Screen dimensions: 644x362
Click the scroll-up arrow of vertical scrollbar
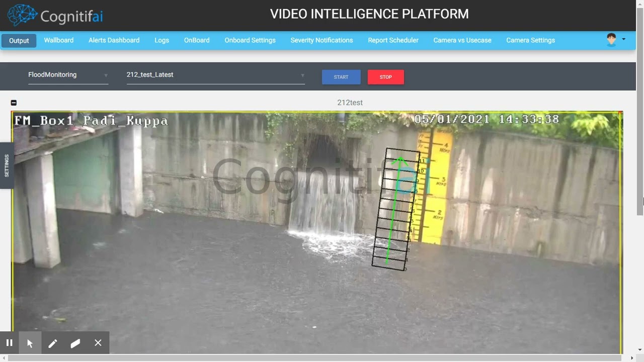tap(640, 4)
